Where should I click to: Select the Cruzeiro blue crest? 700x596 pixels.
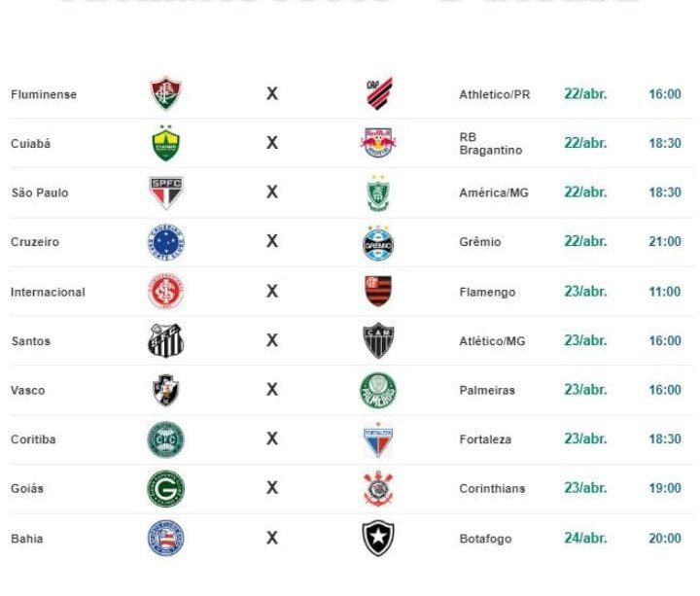165,242
